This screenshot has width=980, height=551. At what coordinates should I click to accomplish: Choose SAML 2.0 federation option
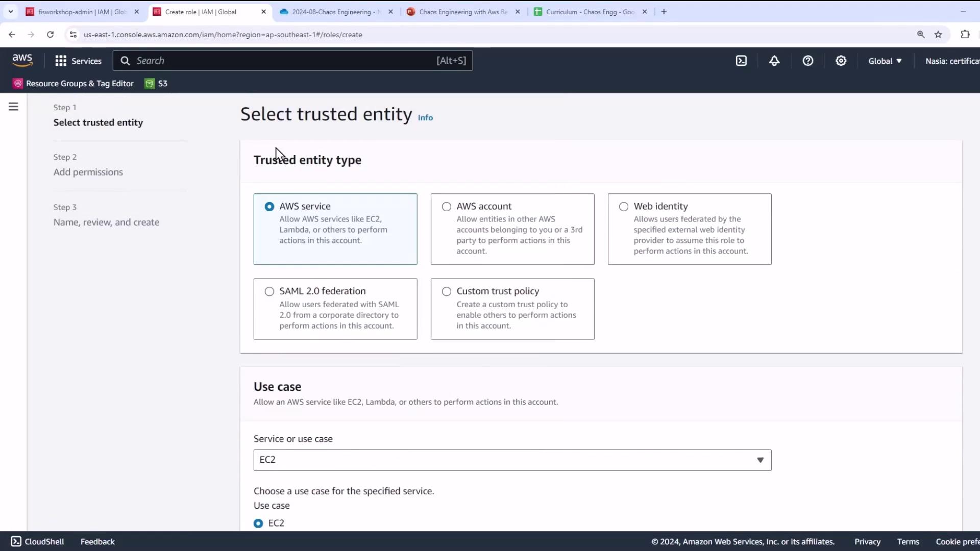pyautogui.click(x=269, y=291)
